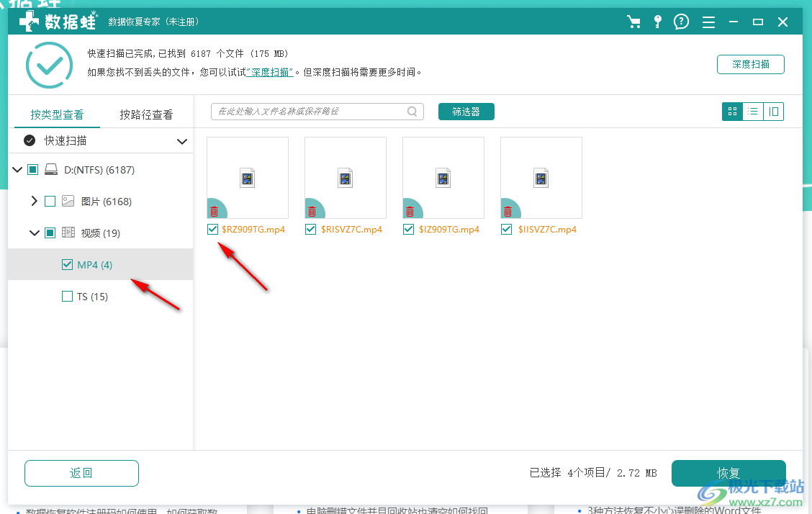
Task: Switch to 按路径查看 tab
Action: point(146,114)
